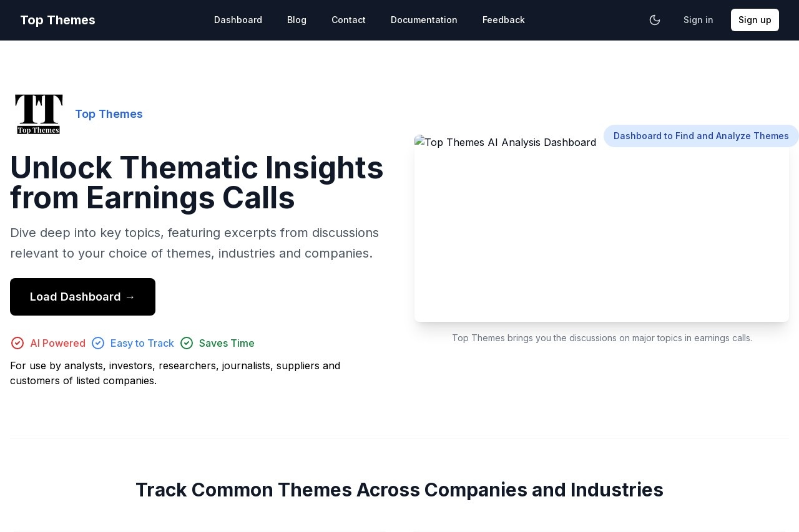799x532 pixels.
Task: Click the Sign up button
Action: [x=755, y=20]
